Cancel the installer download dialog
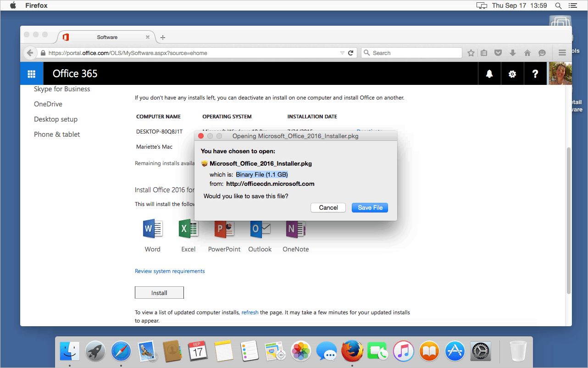The width and height of the screenshot is (588, 368). tap(328, 207)
